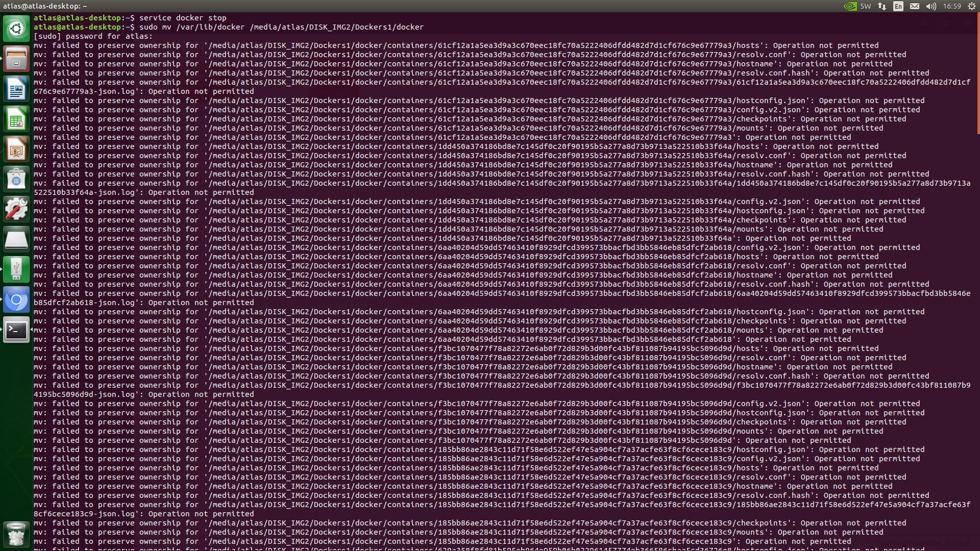Viewport: 980px width, 551px height.
Task: Launch LibreOffice Writer from the launcher
Action: [16, 89]
